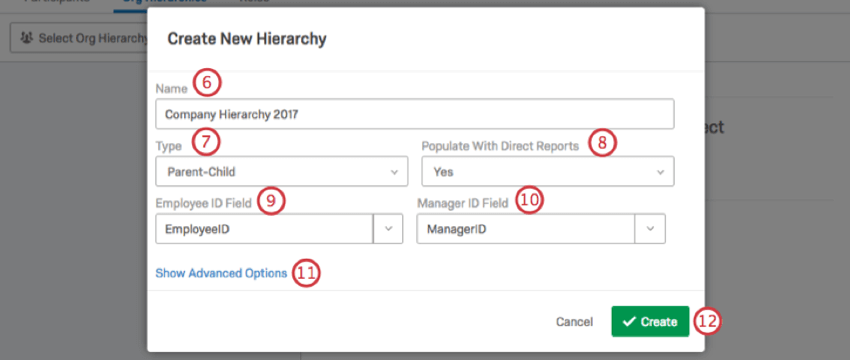
Task: Click the red circled number 6 marker
Action: tap(207, 84)
